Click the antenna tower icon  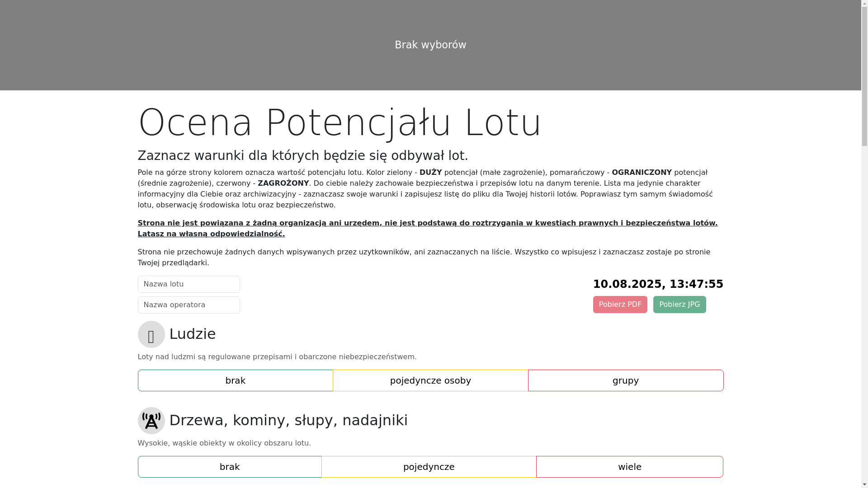pos(151,421)
